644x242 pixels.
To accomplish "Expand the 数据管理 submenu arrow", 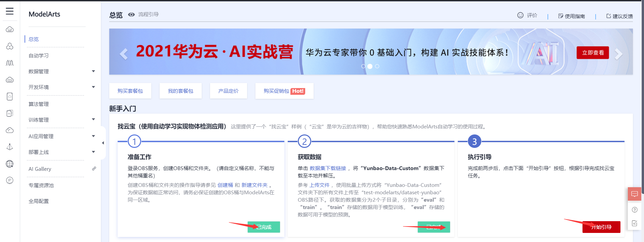I will pos(93,71).
